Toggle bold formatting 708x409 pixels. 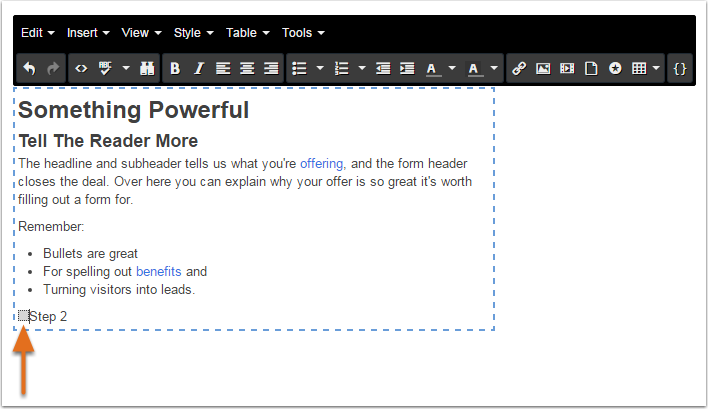pos(175,69)
